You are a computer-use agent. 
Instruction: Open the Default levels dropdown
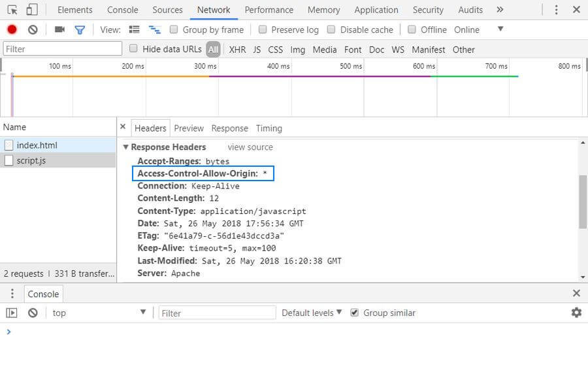312,313
